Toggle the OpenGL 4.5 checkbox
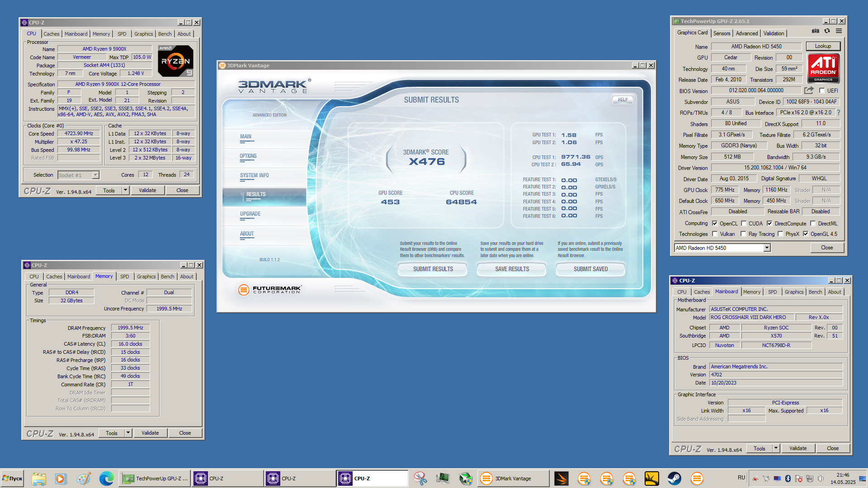Screen dimensions: 868x488 tap(806, 234)
